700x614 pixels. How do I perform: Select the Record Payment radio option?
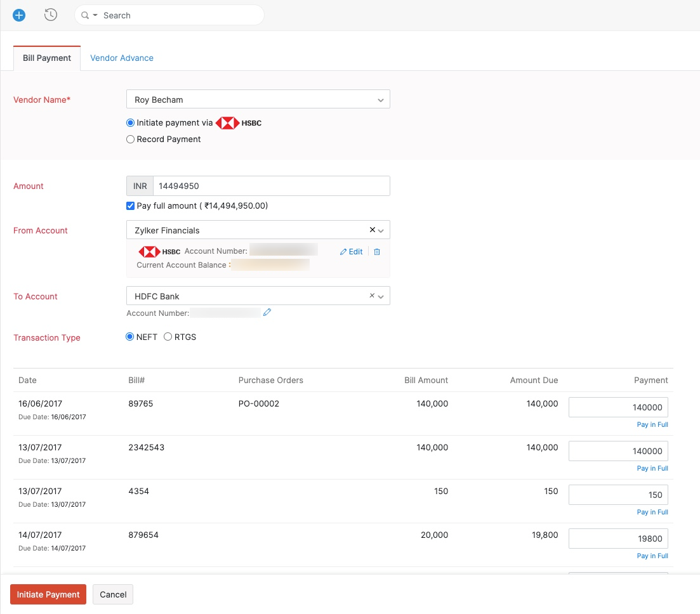[131, 140]
